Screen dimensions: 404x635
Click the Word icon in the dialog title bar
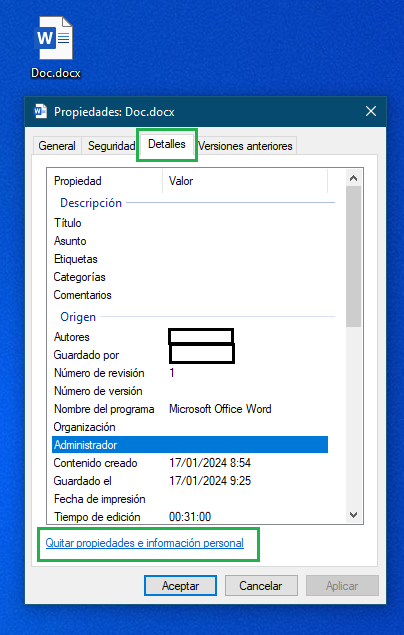click(x=40, y=111)
